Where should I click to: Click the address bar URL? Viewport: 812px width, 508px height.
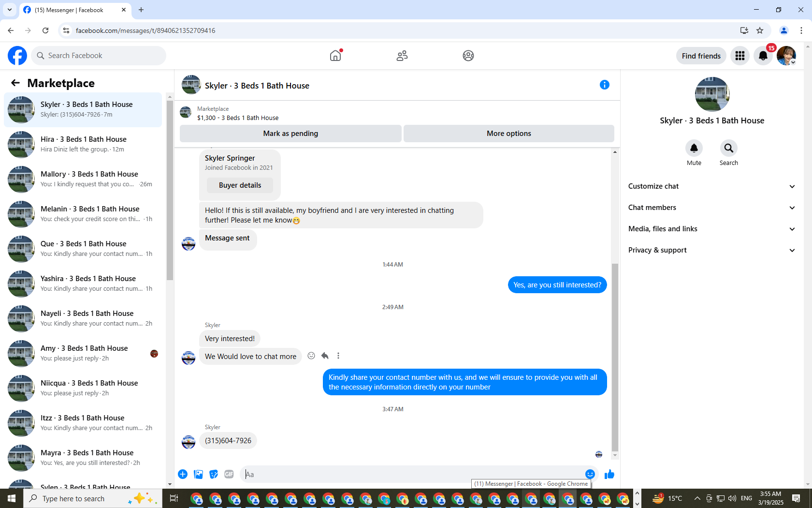pos(145,30)
